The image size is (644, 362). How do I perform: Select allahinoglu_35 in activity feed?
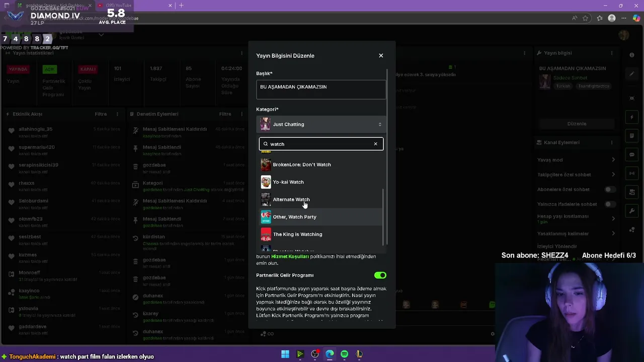tap(36, 129)
